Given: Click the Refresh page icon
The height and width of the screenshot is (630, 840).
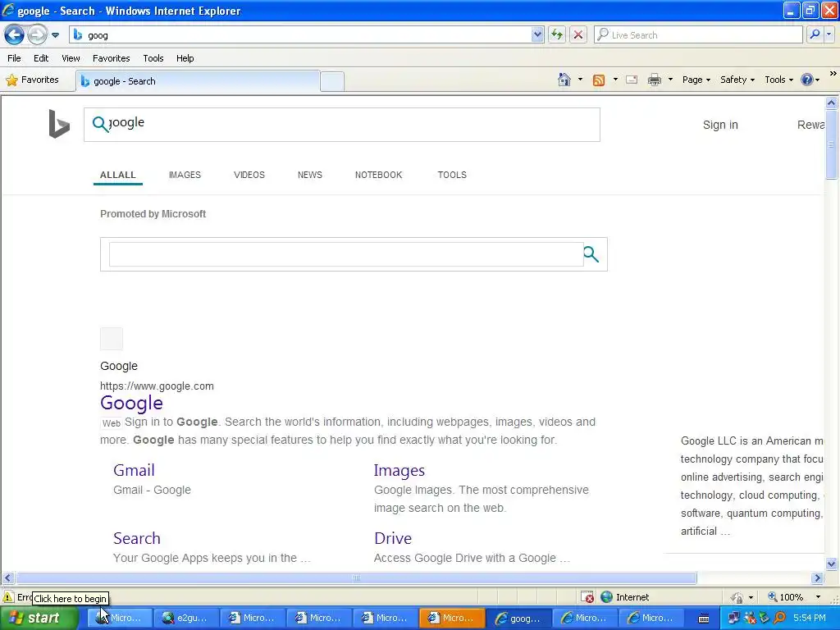Looking at the screenshot, I should 557,35.
